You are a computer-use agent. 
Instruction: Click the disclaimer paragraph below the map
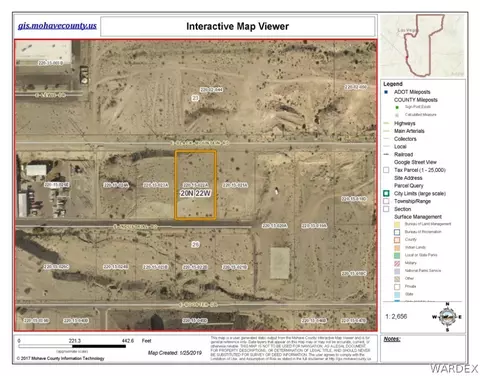(x=290, y=349)
